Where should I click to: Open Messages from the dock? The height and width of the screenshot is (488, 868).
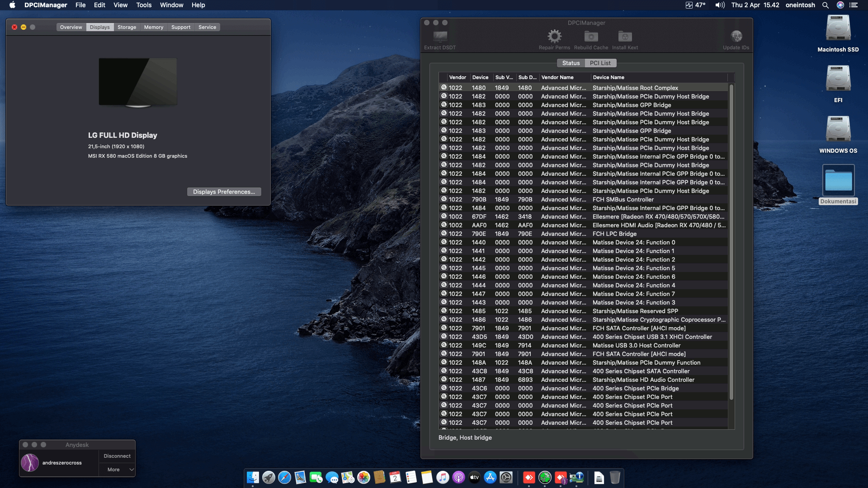(x=332, y=477)
